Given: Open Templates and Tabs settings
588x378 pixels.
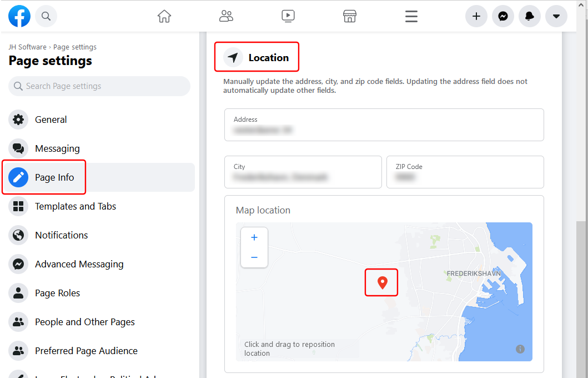Looking at the screenshot, I should tap(75, 206).
